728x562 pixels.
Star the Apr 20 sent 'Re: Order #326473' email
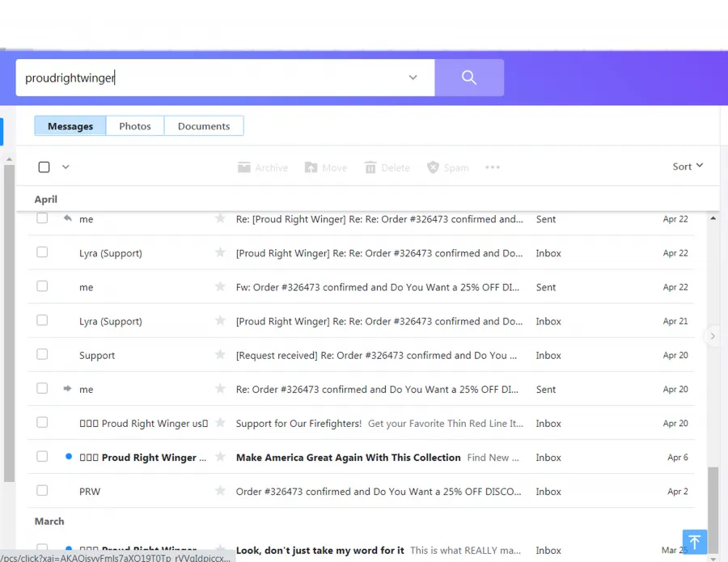tap(220, 388)
